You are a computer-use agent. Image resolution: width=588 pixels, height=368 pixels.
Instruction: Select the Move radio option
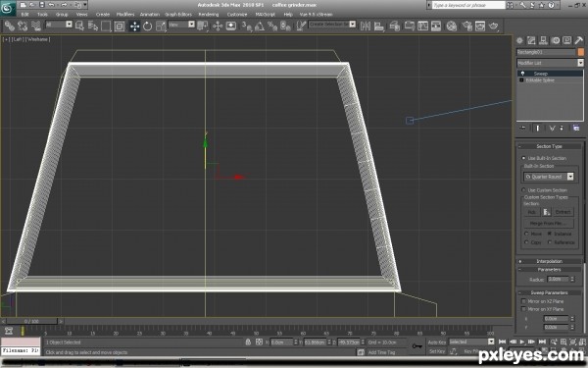click(526, 234)
